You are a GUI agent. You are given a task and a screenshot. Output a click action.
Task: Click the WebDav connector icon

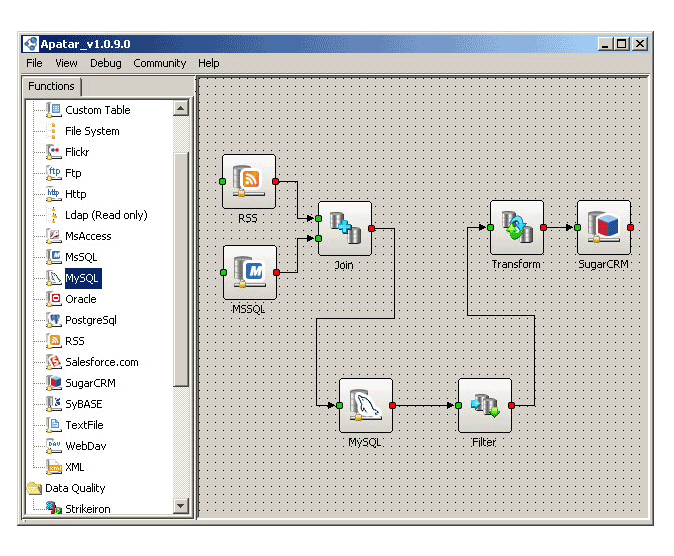tap(54, 446)
